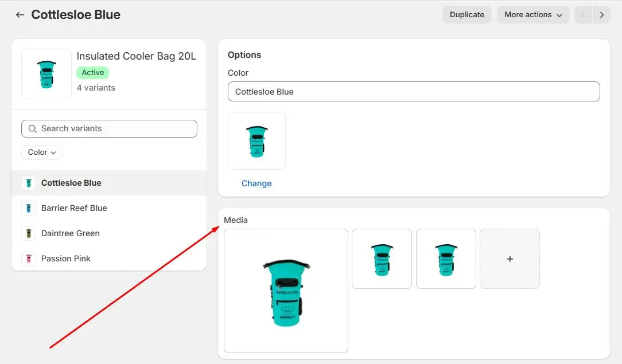This screenshot has height=364, width=622.
Task: Click the 4 variants label
Action: (95, 88)
